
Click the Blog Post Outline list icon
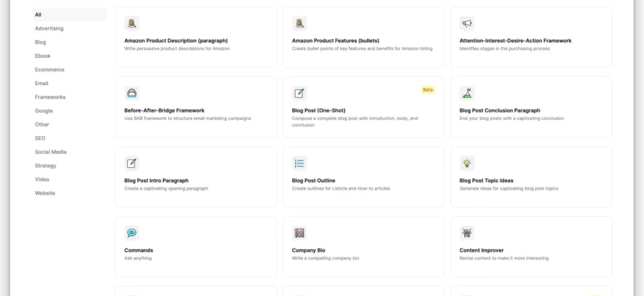click(x=299, y=164)
